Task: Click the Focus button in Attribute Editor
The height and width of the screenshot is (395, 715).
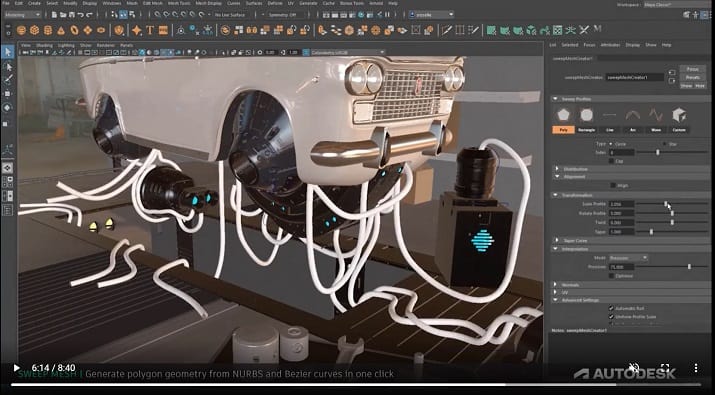Action: (692, 69)
